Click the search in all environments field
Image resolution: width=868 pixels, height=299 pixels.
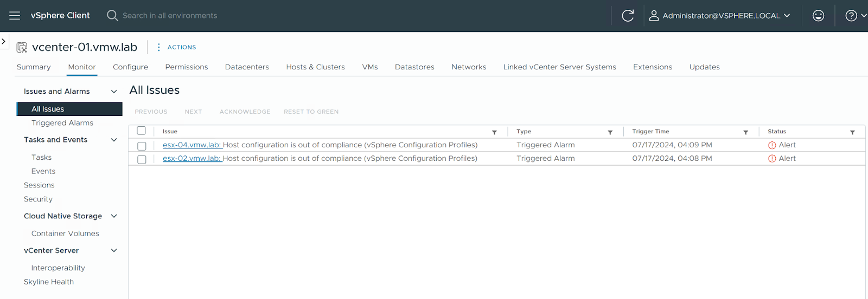(x=170, y=16)
